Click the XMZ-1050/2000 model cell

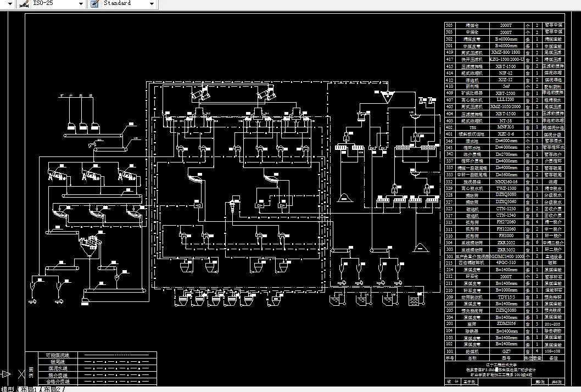(x=506, y=107)
